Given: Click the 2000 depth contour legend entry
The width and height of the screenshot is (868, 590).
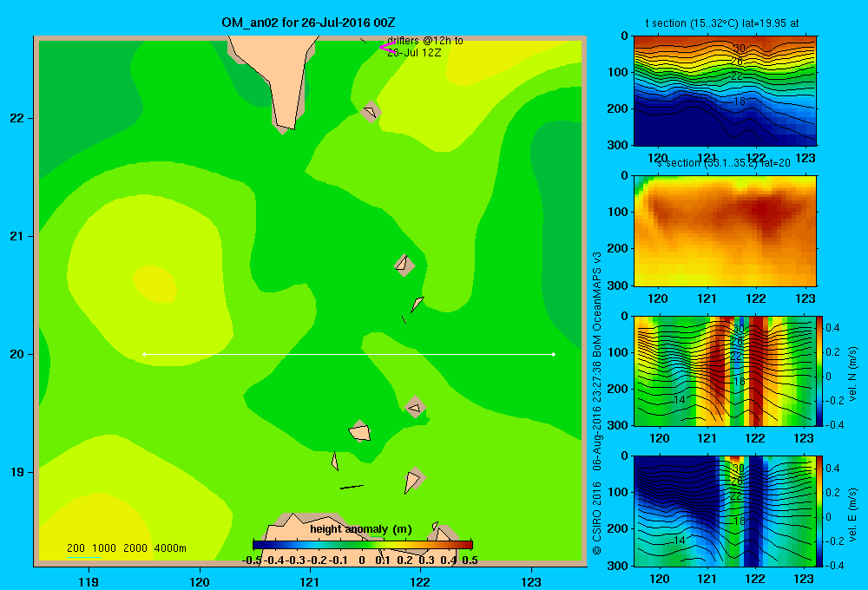Looking at the screenshot, I should [135, 548].
